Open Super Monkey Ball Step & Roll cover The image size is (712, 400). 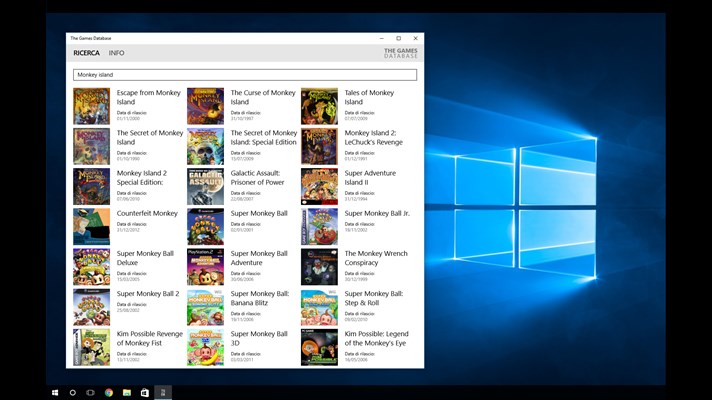point(319,307)
